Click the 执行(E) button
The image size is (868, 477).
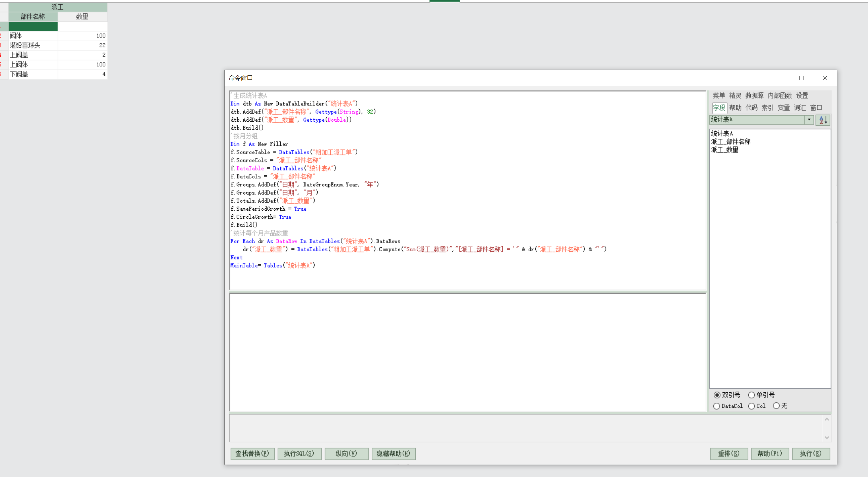pos(811,454)
